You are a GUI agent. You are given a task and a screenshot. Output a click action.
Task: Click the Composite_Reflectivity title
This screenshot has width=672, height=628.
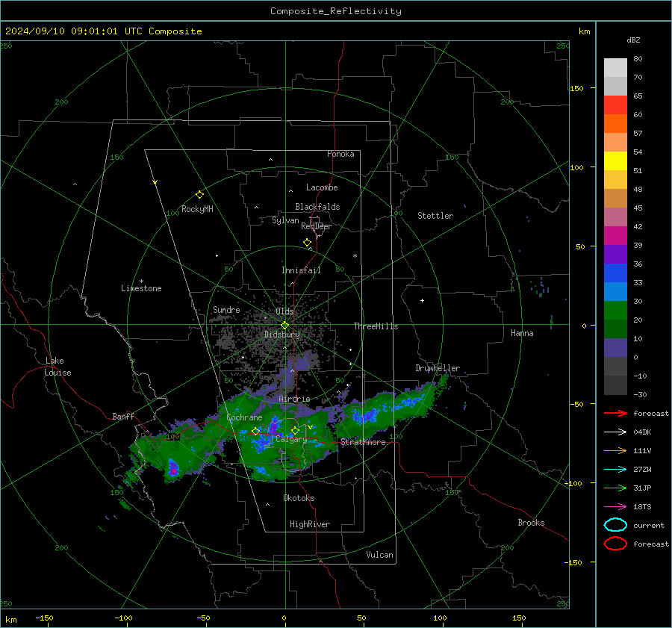tap(336, 11)
